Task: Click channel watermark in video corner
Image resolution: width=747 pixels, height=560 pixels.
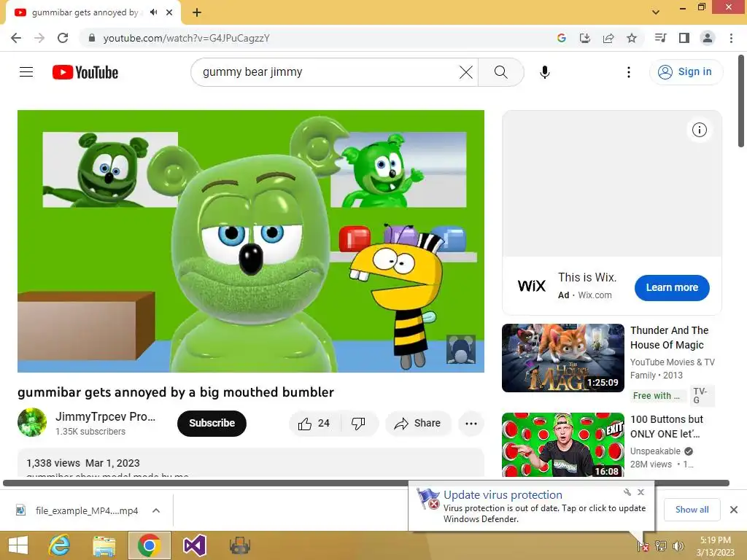Action: [461, 349]
